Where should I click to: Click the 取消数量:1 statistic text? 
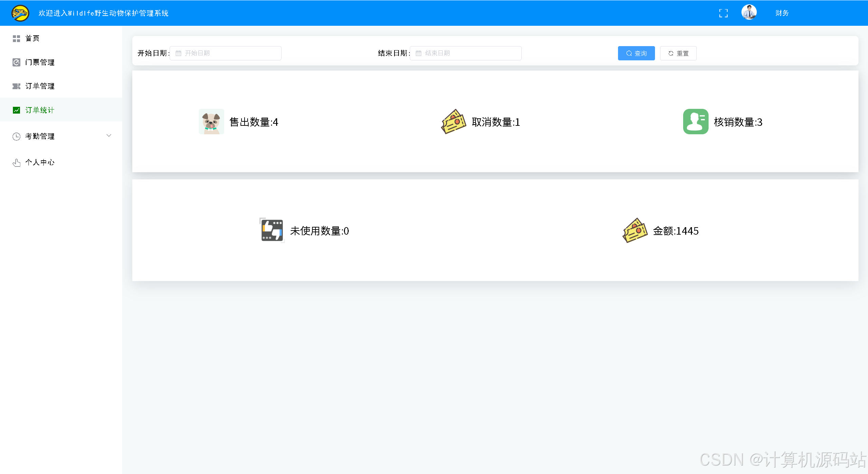point(496,122)
